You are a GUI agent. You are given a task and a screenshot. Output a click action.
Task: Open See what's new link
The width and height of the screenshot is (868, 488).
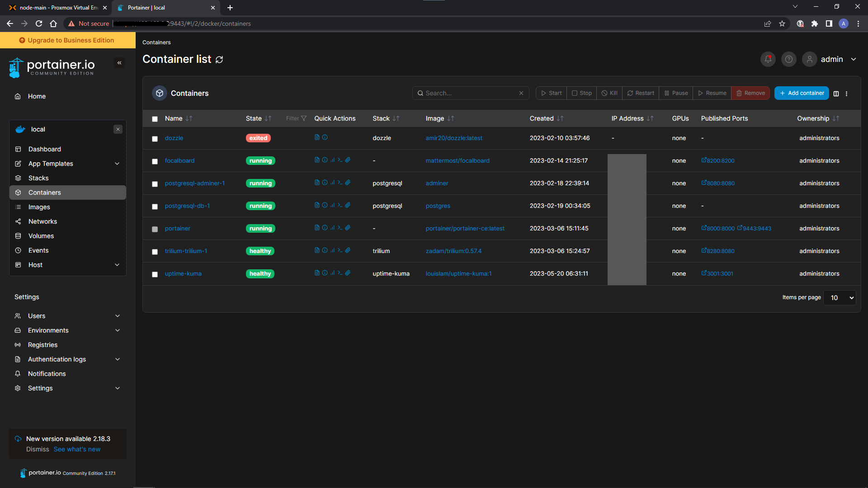tap(77, 449)
